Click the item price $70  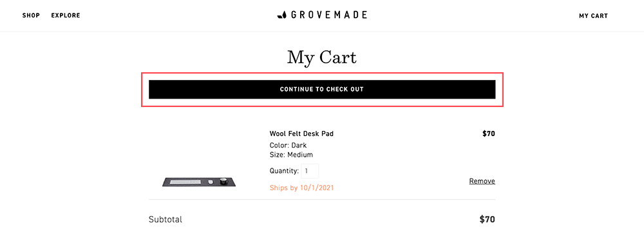[x=489, y=133]
